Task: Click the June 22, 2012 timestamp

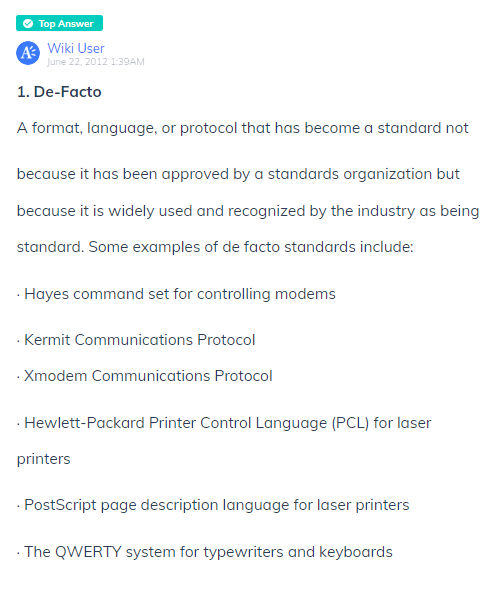Action: click(x=96, y=62)
